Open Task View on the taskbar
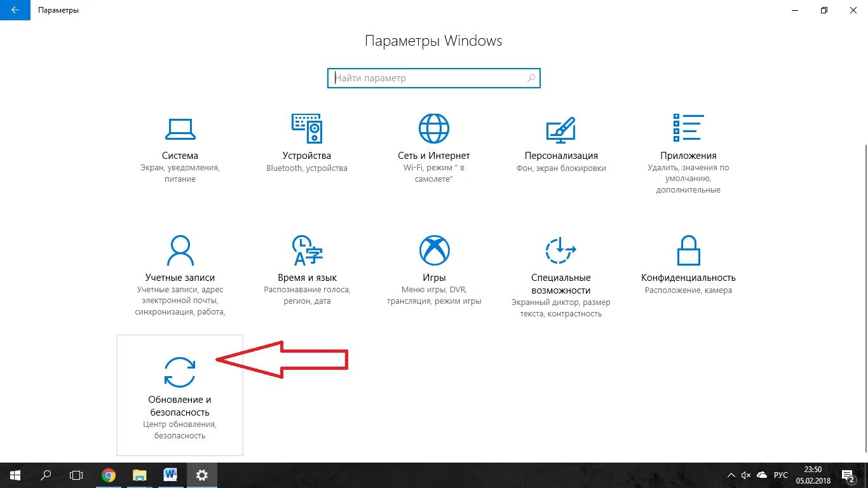The height and width of the screenshot is (488, 868). [x=76, y=475]
